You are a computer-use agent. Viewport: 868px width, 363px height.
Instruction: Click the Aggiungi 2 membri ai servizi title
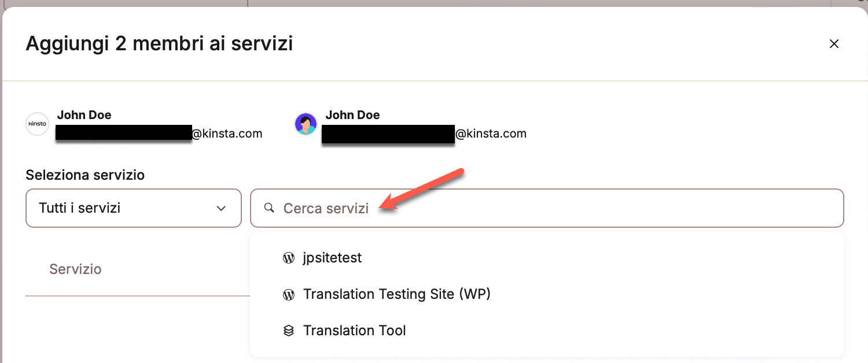pos(159,43)
